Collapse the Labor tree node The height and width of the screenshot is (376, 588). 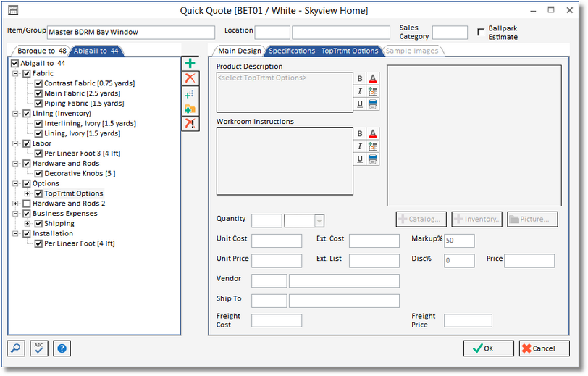[15, 143]
